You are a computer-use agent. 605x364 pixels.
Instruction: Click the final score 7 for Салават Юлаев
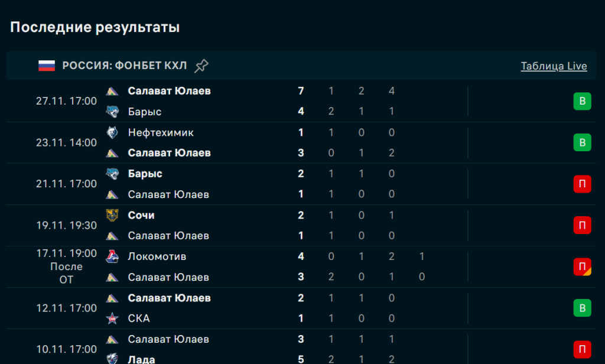point(301,91)
